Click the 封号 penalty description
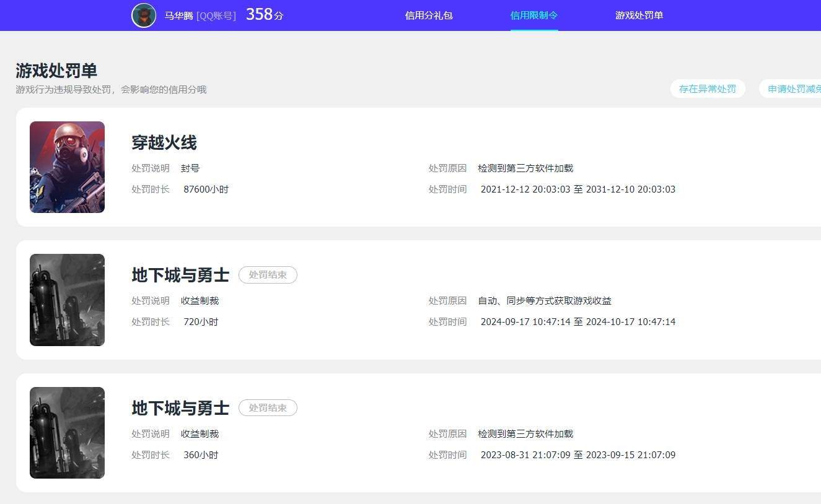The height and width of the screenshot is (504, 821). [190, 168]
